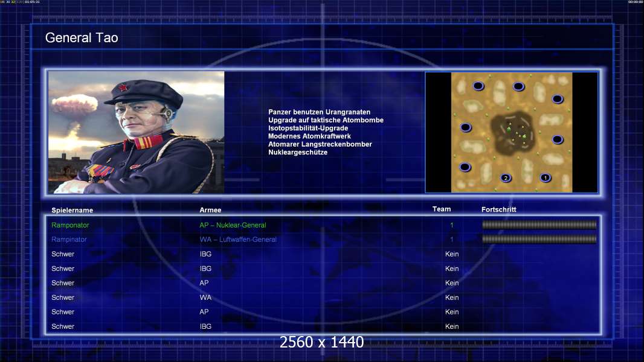
Task: Click the Fortschritt column header
Action: pyautogui.click(x=498, y=209)
